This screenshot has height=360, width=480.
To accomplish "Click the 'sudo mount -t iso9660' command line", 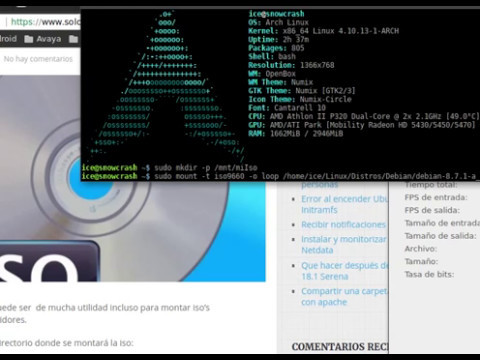I will [x=279, y=176].
